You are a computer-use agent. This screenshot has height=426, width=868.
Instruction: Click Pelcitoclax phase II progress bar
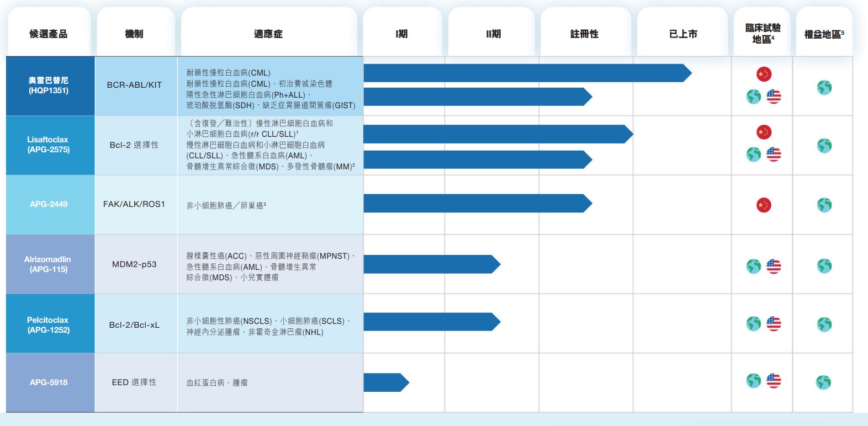[x=432, y=322]
